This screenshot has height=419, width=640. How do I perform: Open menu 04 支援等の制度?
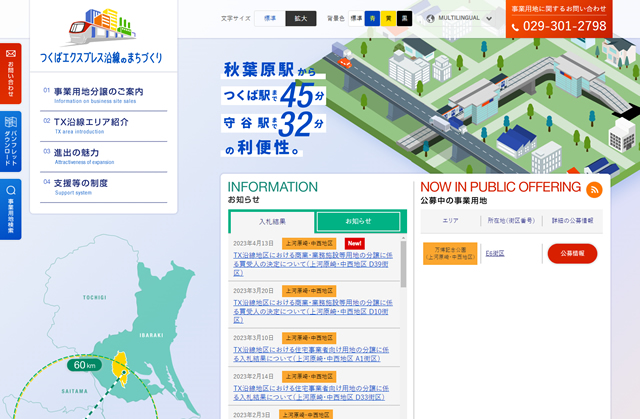(x=104, y=187)
